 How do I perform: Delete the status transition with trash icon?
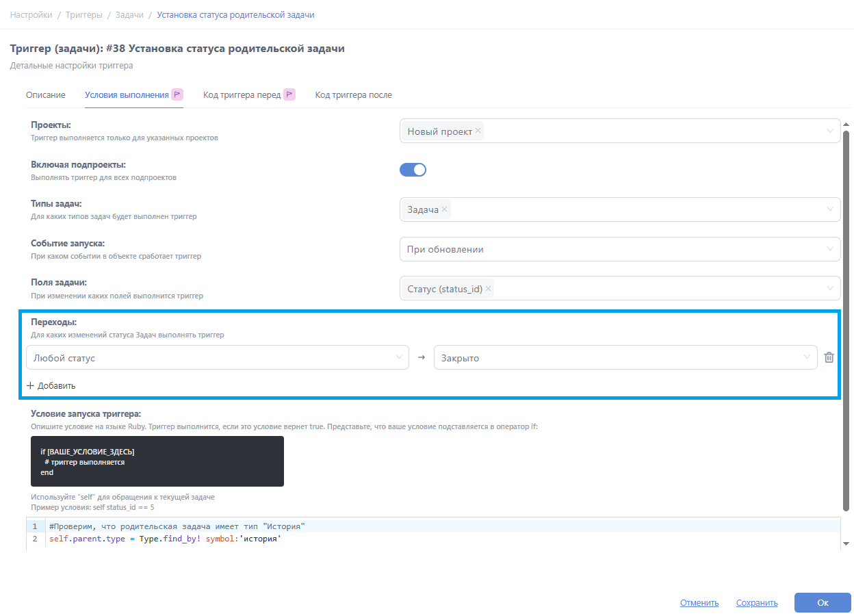click(x=829, y=357)
